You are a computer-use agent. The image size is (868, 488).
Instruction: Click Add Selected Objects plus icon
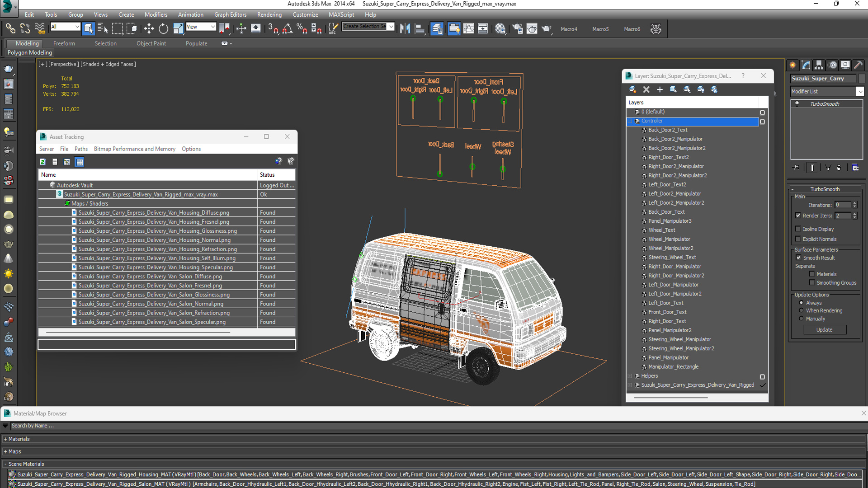click(x=660, y=89)
